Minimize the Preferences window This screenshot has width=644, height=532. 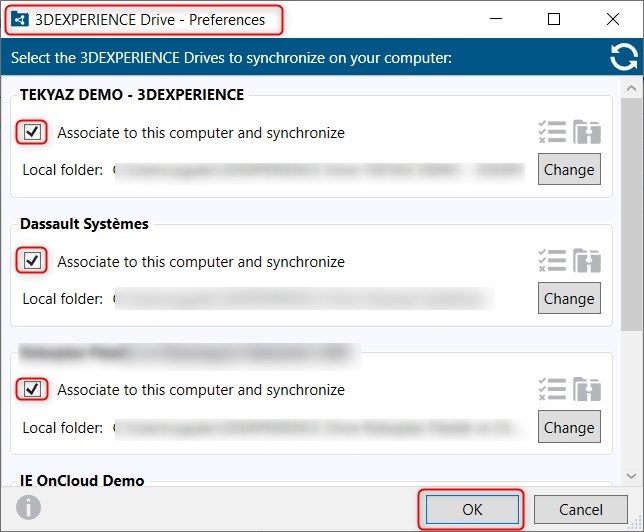(x=496, y=19)
